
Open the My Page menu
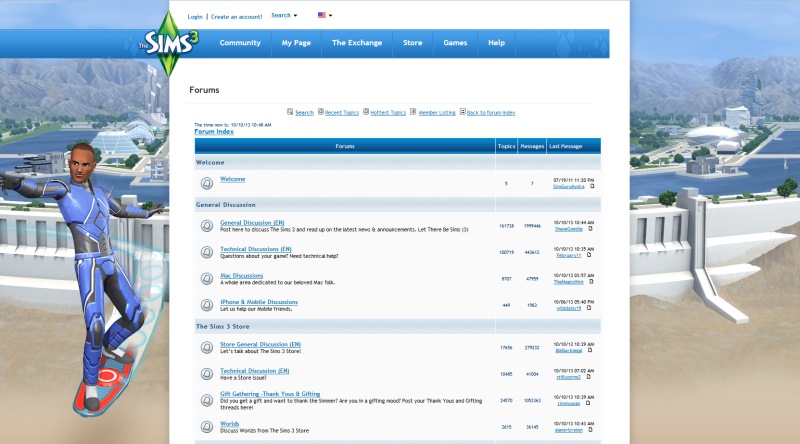click(x=296, y=43)
